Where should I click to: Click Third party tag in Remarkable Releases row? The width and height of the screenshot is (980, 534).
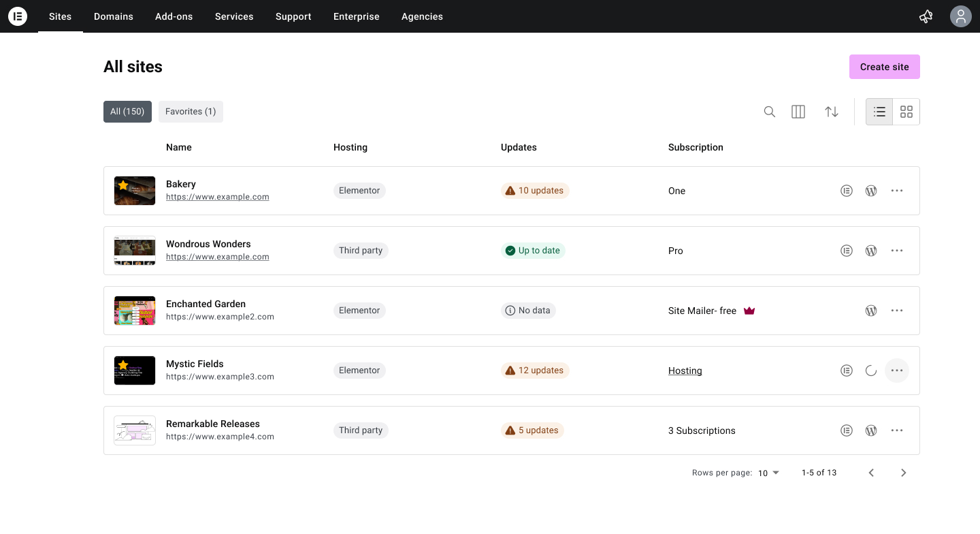361,430
